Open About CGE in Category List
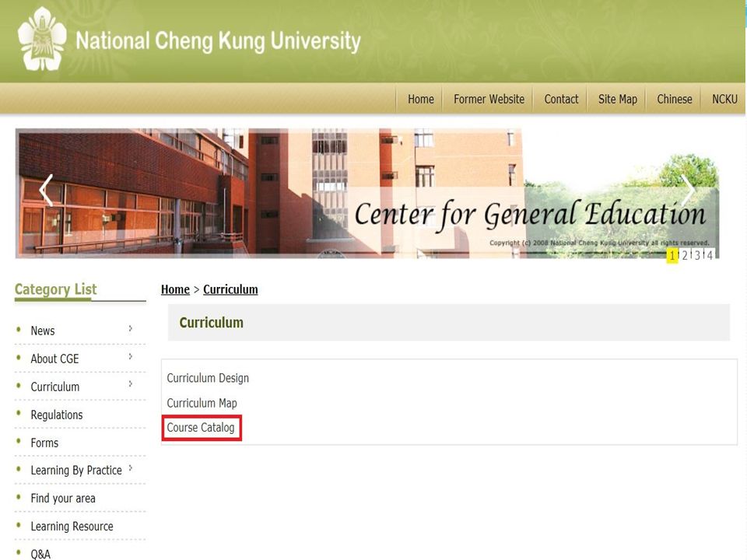The width and height of the screenshot is (747, 560). pos(54,359)
